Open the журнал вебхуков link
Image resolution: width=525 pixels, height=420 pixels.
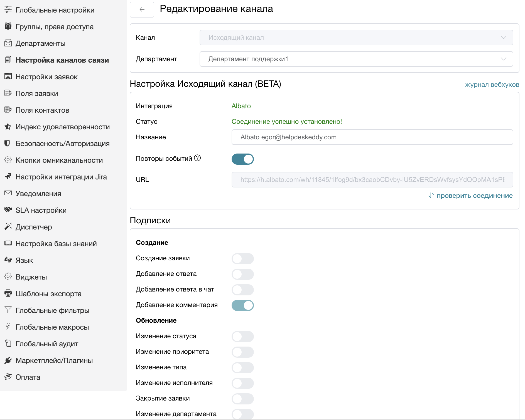(492, 85)
